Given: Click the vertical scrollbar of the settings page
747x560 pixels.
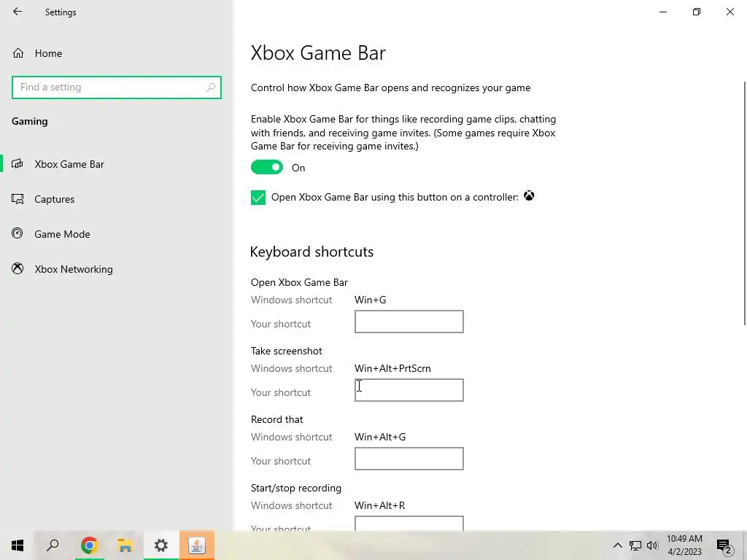Looking at the screenshot, I should 745,204.
